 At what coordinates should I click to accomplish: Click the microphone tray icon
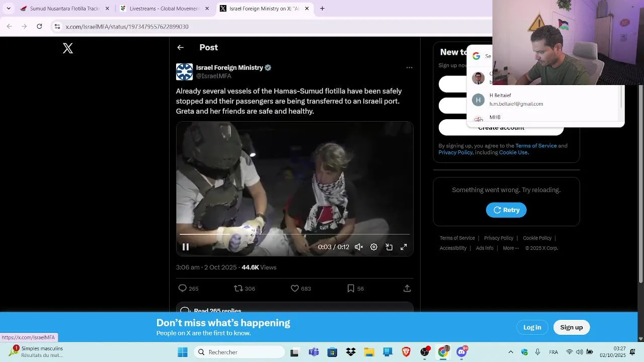click(x=538, y=352)
